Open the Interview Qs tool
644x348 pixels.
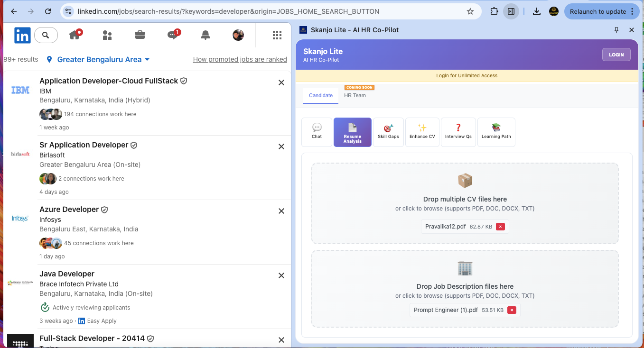coord(458,132)
